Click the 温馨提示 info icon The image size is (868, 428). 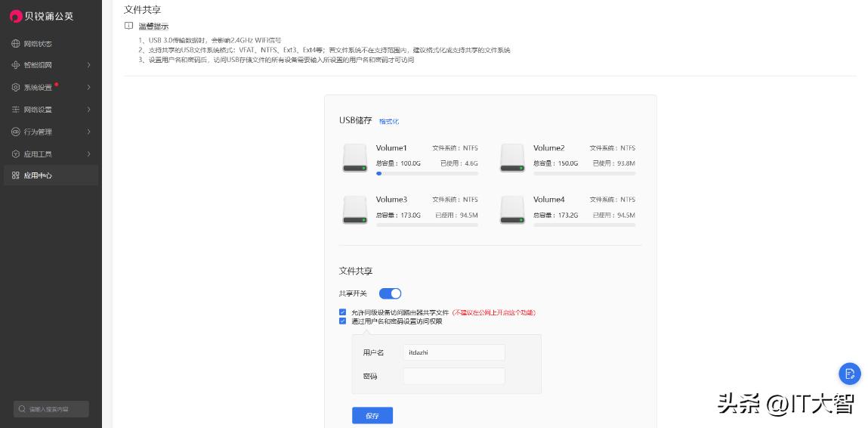tap(129, 26)
